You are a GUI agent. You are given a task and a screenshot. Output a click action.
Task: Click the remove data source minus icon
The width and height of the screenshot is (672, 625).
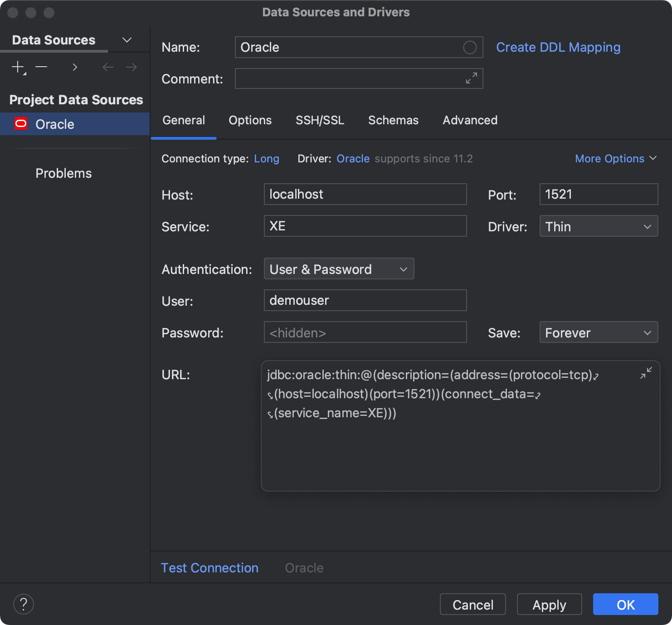[x=41, y=67]
